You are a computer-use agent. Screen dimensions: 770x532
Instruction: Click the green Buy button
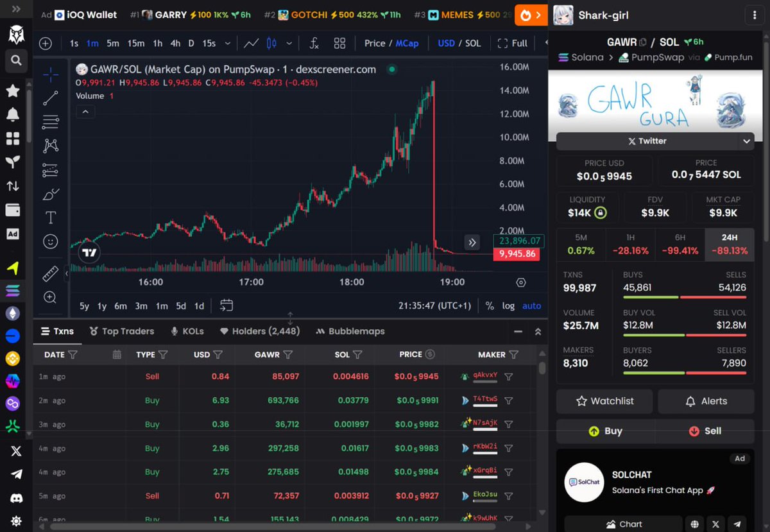point(604,431)
